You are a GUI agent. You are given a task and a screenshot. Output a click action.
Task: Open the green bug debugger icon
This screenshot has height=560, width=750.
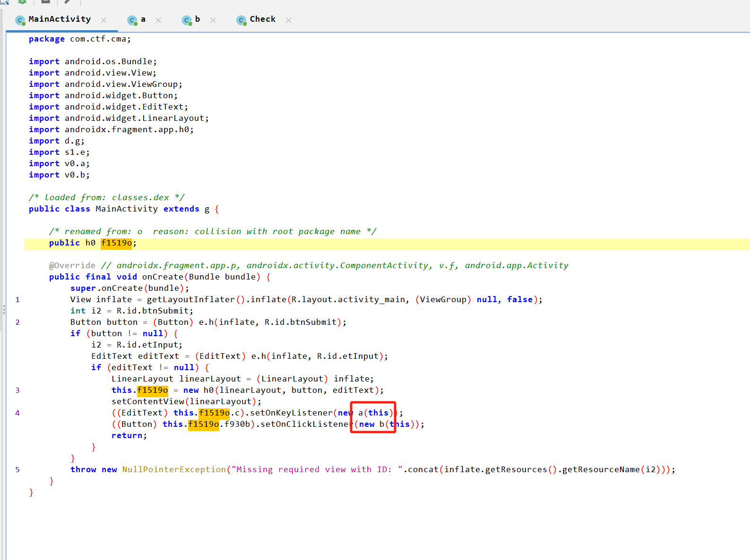tap(22, 1)
